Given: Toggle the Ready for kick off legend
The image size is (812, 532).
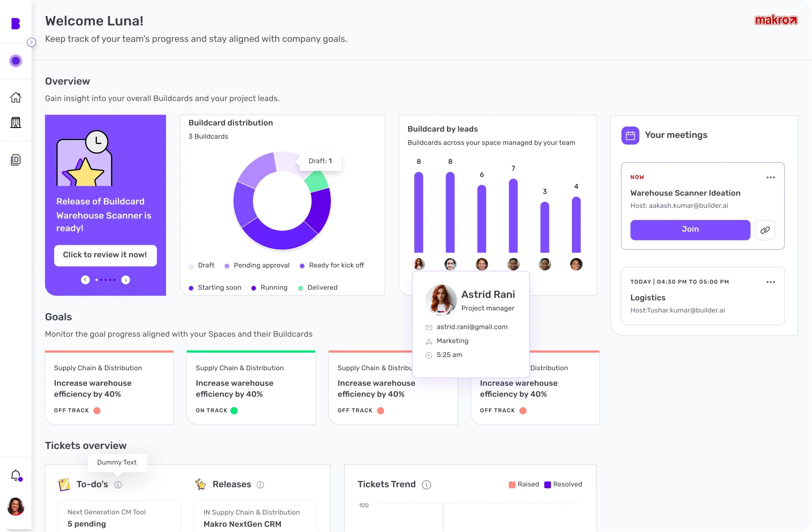Looking at the screenshot, I should 332,266.
